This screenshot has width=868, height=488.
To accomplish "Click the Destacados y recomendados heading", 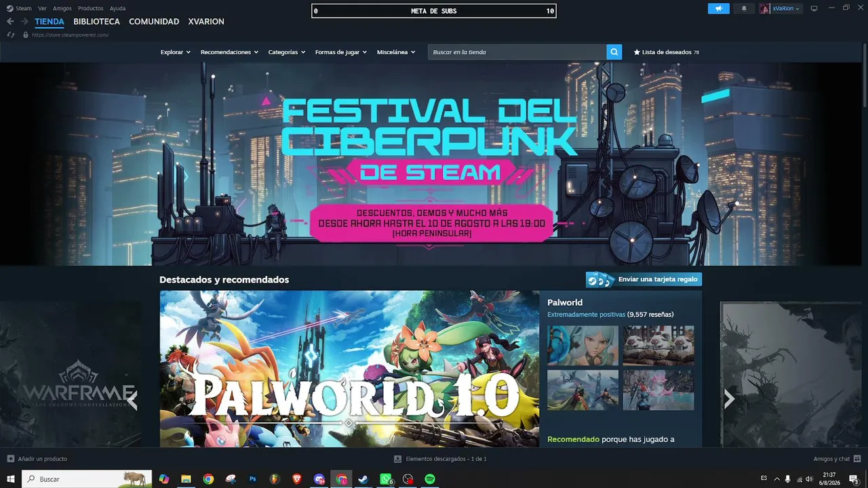I will (x=224, y=279).
